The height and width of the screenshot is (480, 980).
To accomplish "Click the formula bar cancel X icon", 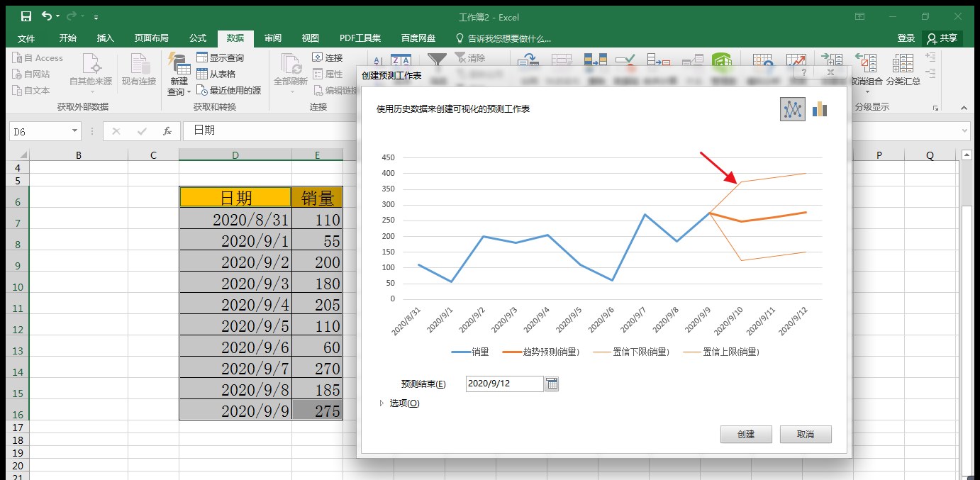I will click(x=116, y=132).
